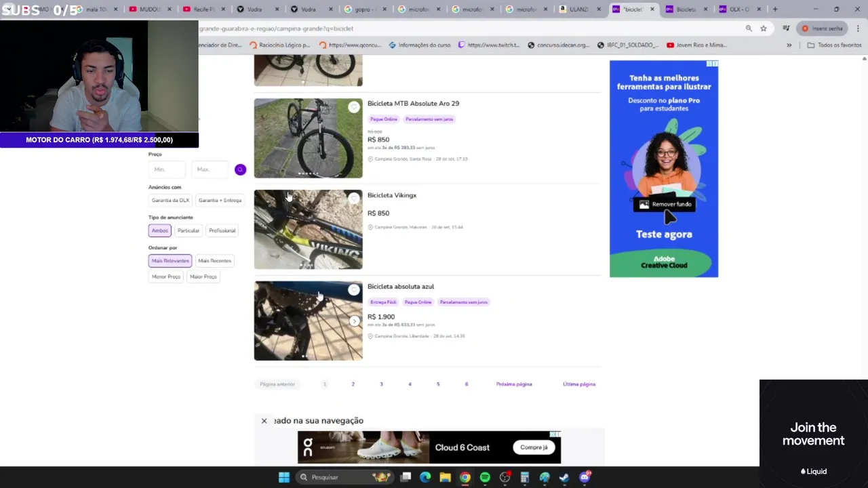Open Discord from the taskbar
The width and height of the screenshot is (868, 488).
pyautogui.click(x=585, y=477)
